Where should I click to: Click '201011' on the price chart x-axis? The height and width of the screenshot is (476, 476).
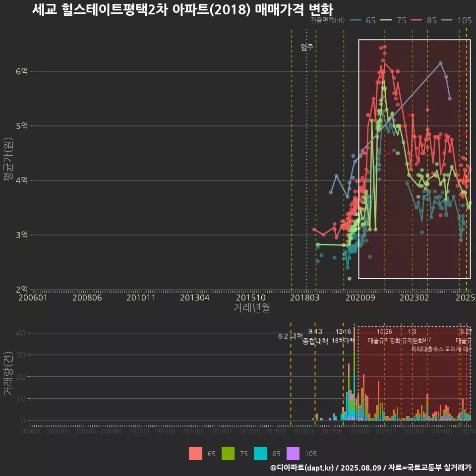141,297
